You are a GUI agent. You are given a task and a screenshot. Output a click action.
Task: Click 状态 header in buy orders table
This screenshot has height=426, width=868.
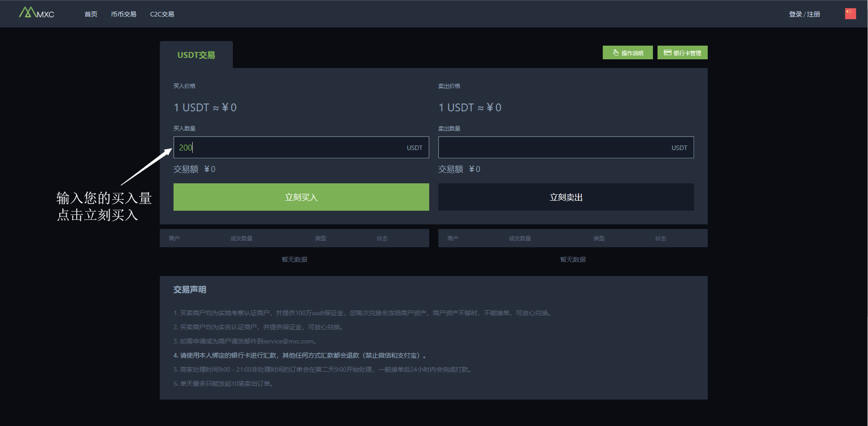(x=382, y=238)
